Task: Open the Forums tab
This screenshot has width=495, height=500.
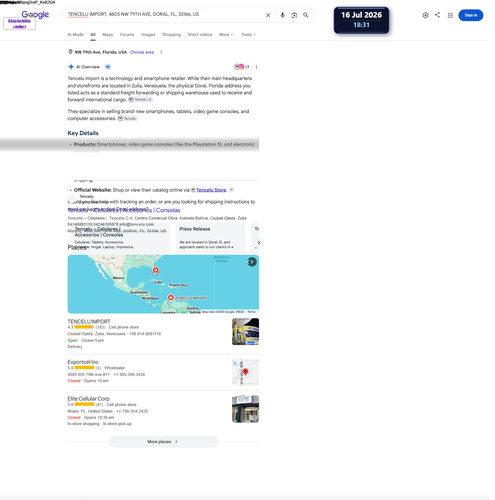Action: [127, 35]
